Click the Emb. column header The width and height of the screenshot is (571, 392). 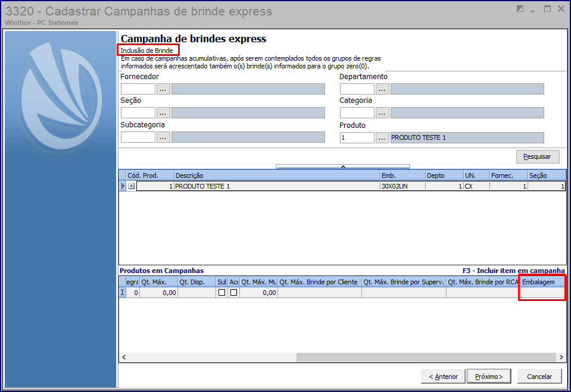point(402,175)
